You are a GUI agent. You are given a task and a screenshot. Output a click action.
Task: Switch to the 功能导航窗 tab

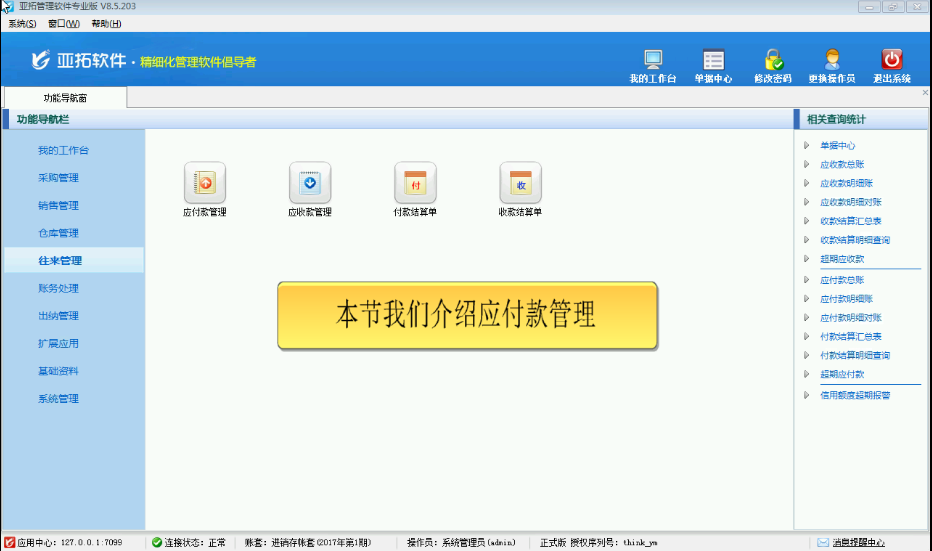pos(65,98)
